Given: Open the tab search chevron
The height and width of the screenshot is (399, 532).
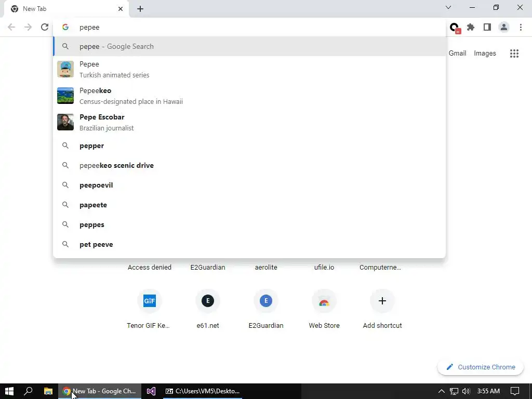Looking at the screenshot, I should (x=448, y=7).
